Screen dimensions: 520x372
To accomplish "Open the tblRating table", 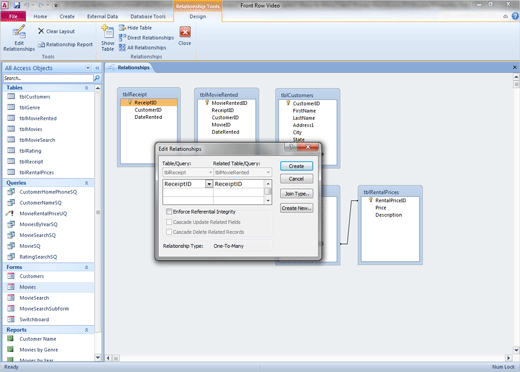I will pyautogui.click(x=30, y=151).
